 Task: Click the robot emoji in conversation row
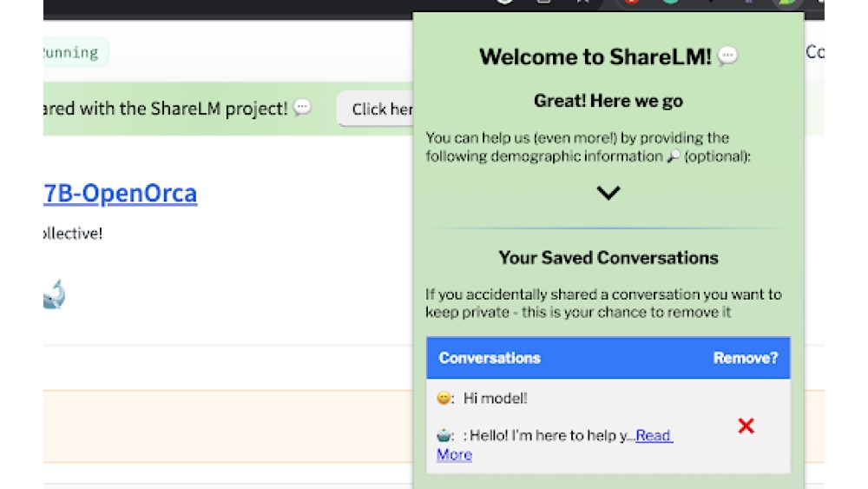pos(444,435)
